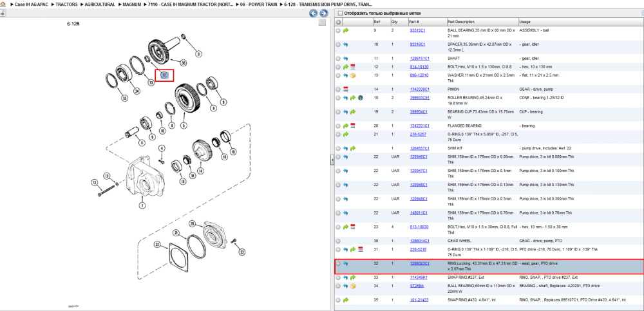Viewport: 644px width, 311px height.
Task: Click the blue arrow for locking ring 1286023C1
Action: tap(346, 263)
